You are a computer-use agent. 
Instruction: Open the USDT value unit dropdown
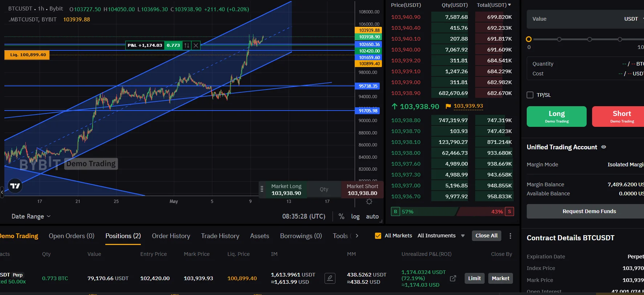tap(633, 19)
